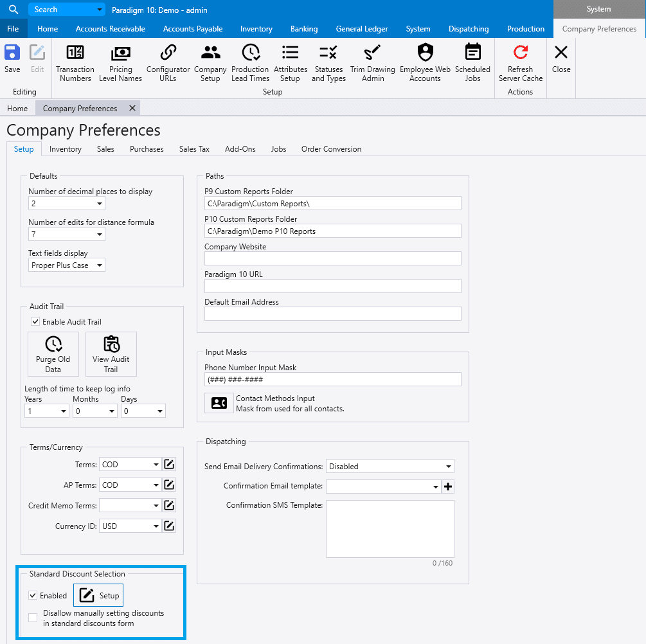
Task: Open decimal places dropdown
Action: (99, 204)
